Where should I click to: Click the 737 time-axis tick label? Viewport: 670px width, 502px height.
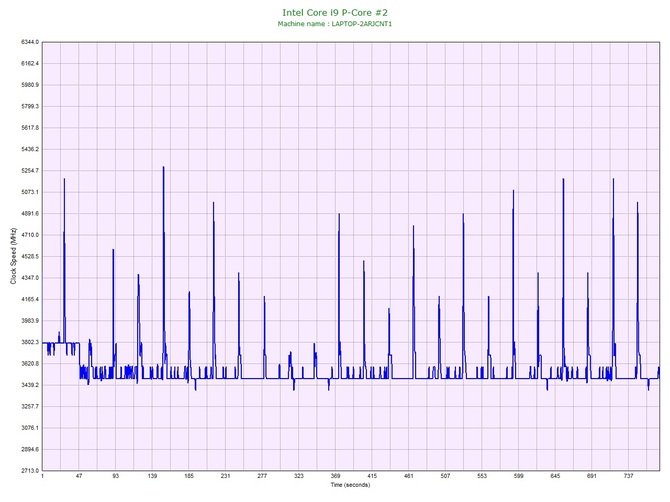[629, 476]
